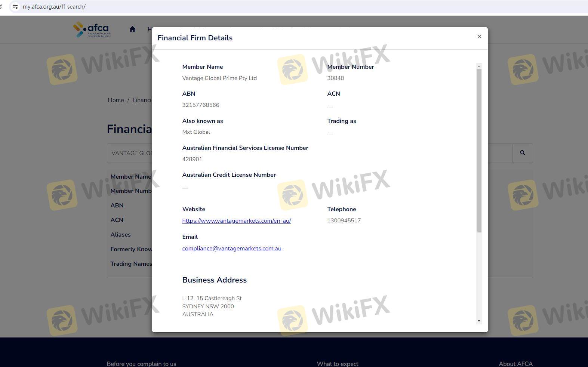Click the AFCA logo
Image resolution: width=588 pixels, height=367 pixels.
click(x=92, y=30)
